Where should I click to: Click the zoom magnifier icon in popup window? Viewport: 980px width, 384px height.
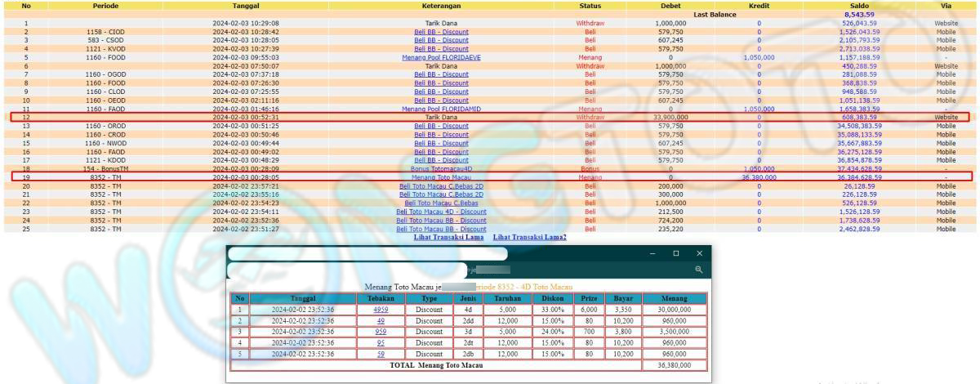[x=698, y=269]
